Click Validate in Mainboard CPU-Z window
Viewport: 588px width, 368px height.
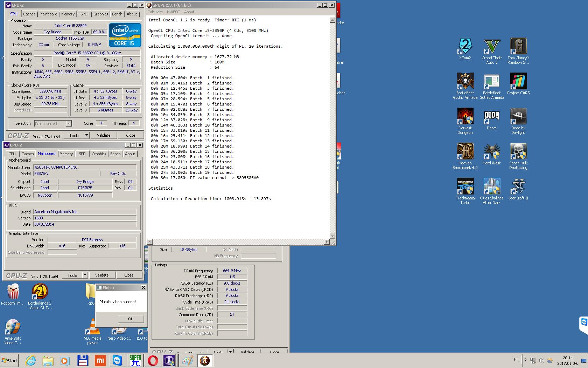pos(102,275)
